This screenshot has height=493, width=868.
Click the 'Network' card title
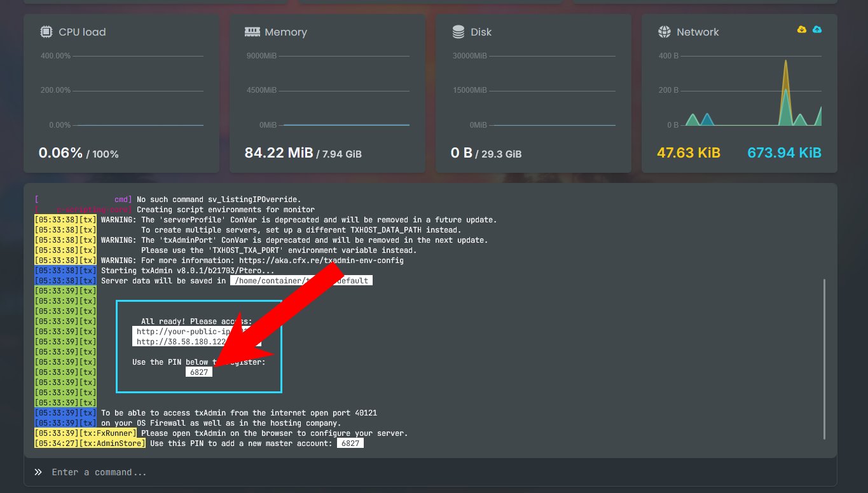698,32
